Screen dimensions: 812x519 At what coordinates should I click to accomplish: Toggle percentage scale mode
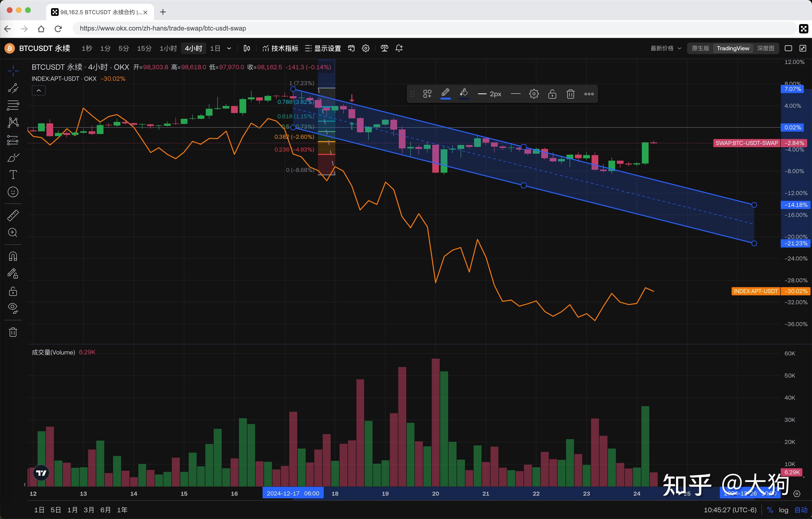click(770, 510)
